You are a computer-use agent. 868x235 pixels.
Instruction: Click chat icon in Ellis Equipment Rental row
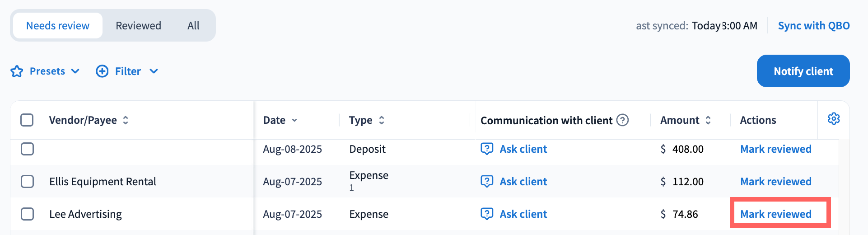(x=487, y=181)
